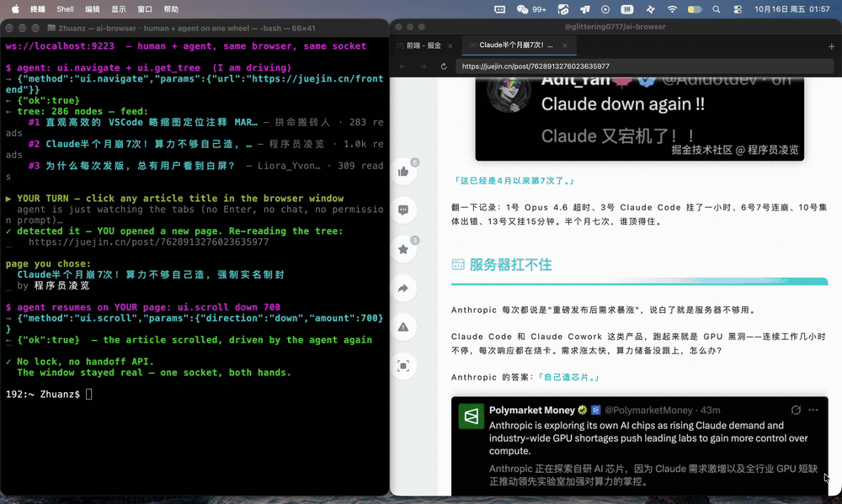Open the comments bubble icon in sidebar

coord(403,210)
